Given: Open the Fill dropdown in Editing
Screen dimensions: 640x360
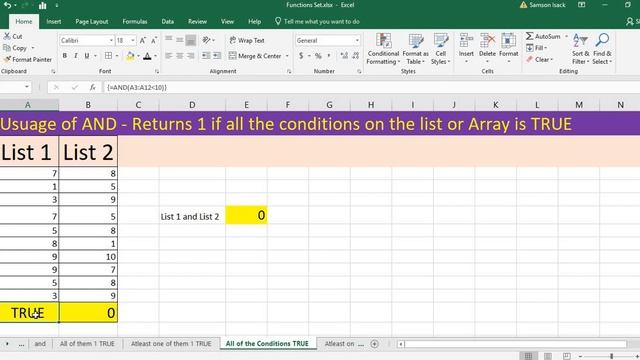Looking at the screenshot, I should [537, 48].
